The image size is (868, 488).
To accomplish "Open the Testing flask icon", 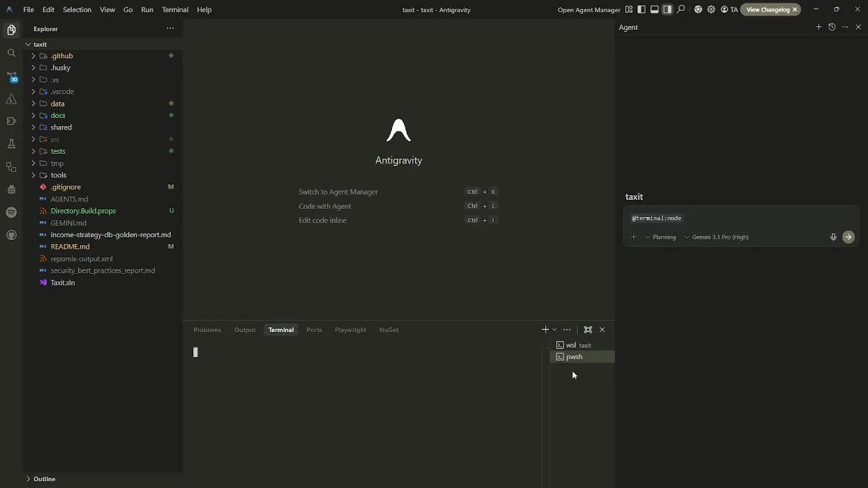I will [11, 144].
